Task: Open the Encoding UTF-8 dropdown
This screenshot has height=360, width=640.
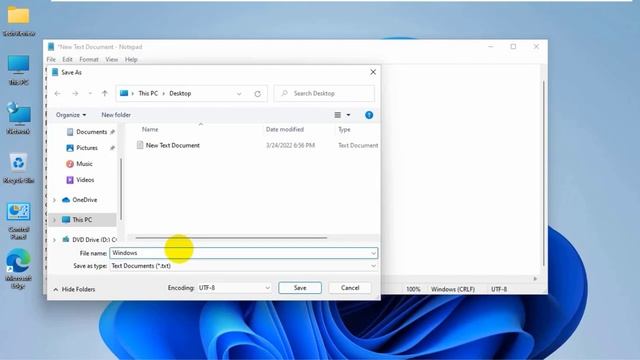Action: (x=234, y=288)
